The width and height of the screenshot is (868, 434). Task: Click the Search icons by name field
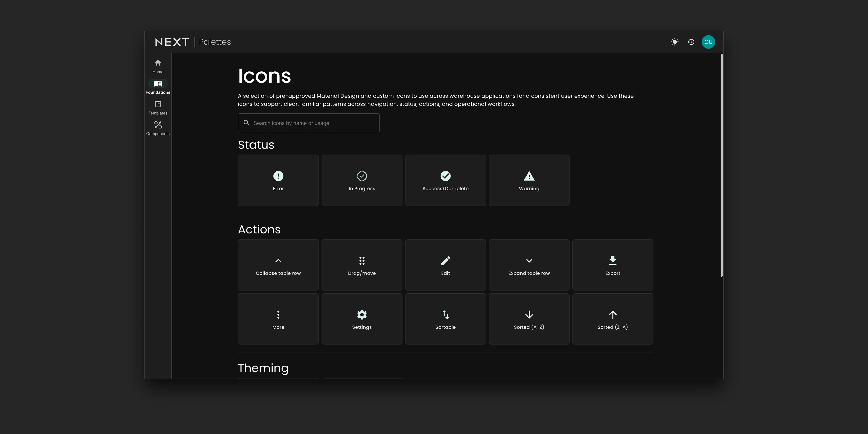(309, 123)
